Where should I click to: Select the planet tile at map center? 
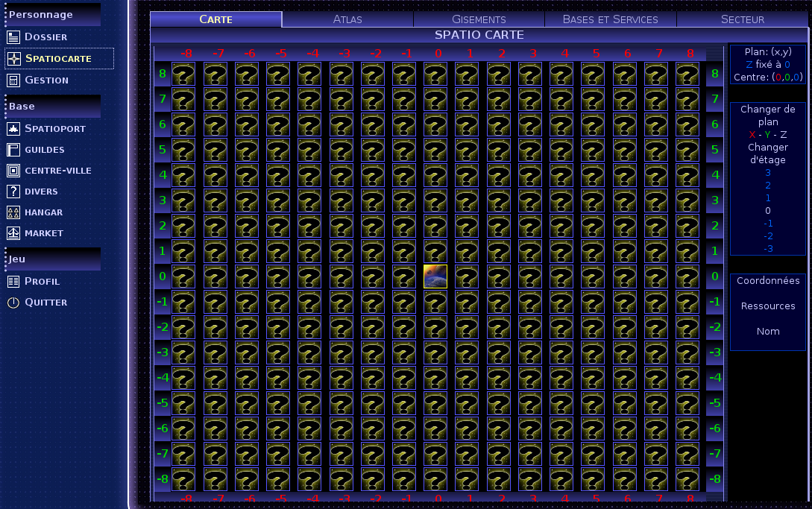click(x=435, y=276)
